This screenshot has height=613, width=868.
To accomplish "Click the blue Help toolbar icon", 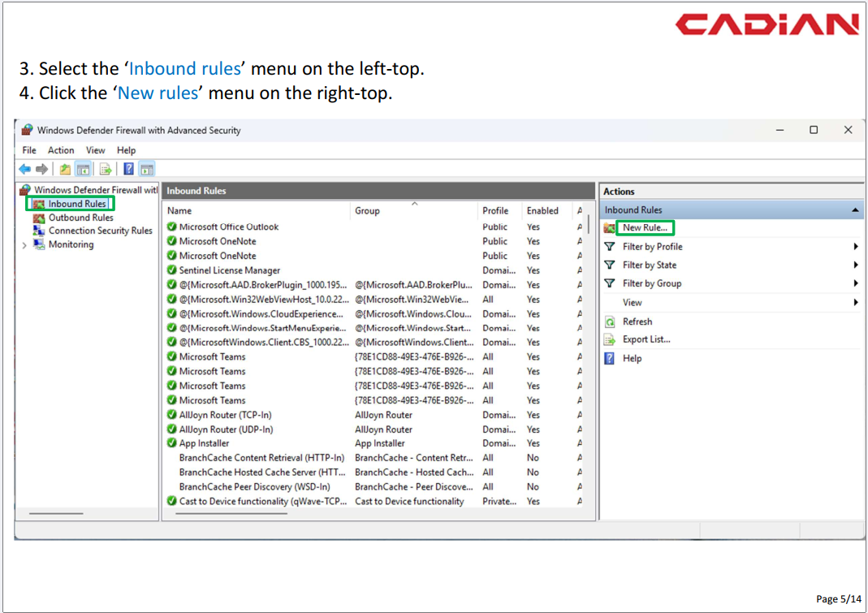I will coord(128,169).
